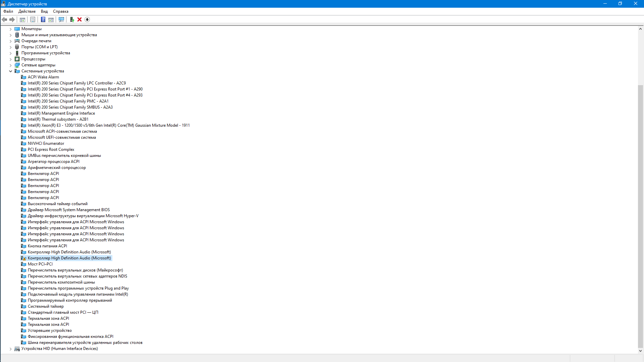
Task: Select High Definition Audio device with warning
Action: click(69, 258)
